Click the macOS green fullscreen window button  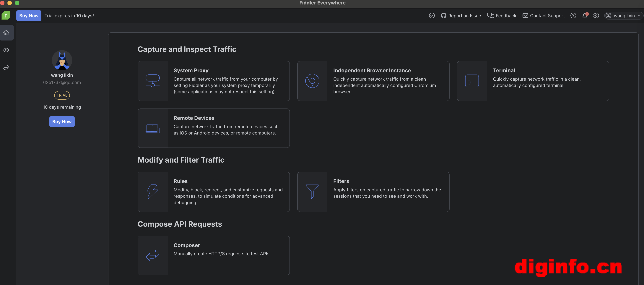tap(17, 3)
